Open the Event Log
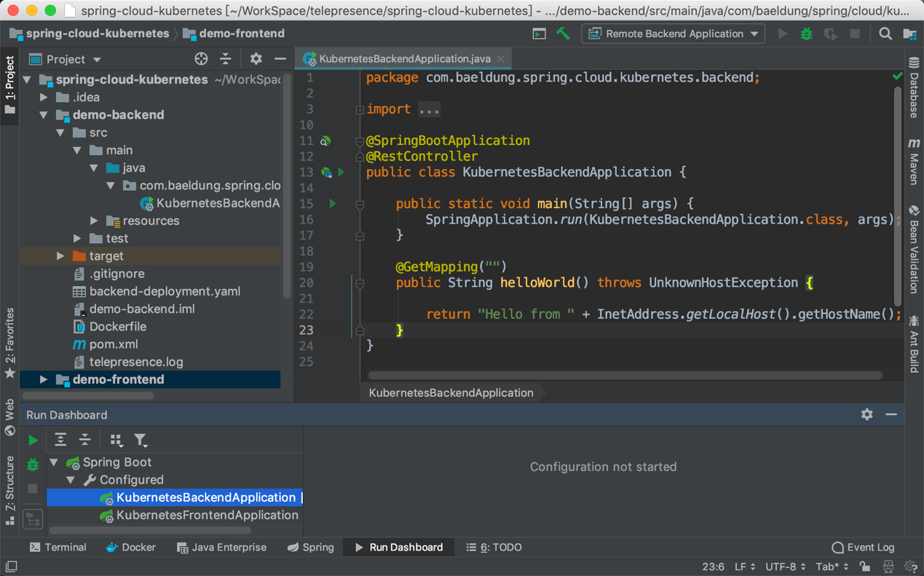924x576 pixels. pos(863,547)
